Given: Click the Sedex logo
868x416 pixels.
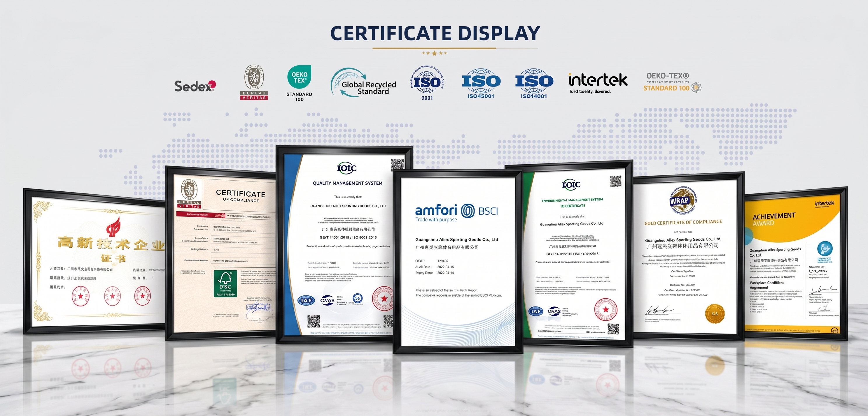Looking at the screenshot, I should pyautogui.click(x=195, y=86).
